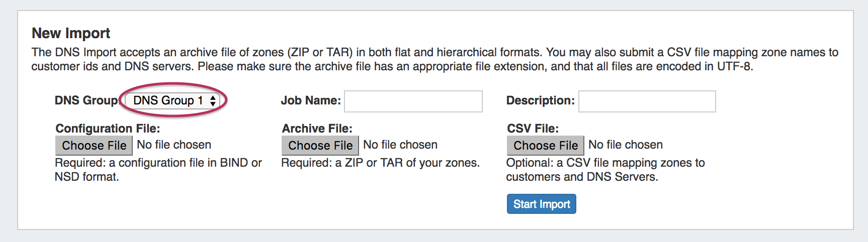
Task: Choose File for Archive File
Action: click(320, 146)
